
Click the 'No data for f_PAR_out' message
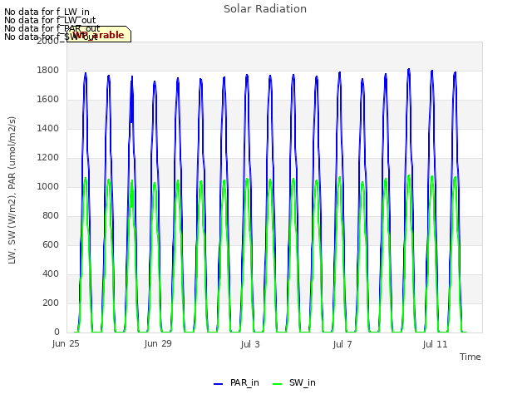[x=52, y=28]
